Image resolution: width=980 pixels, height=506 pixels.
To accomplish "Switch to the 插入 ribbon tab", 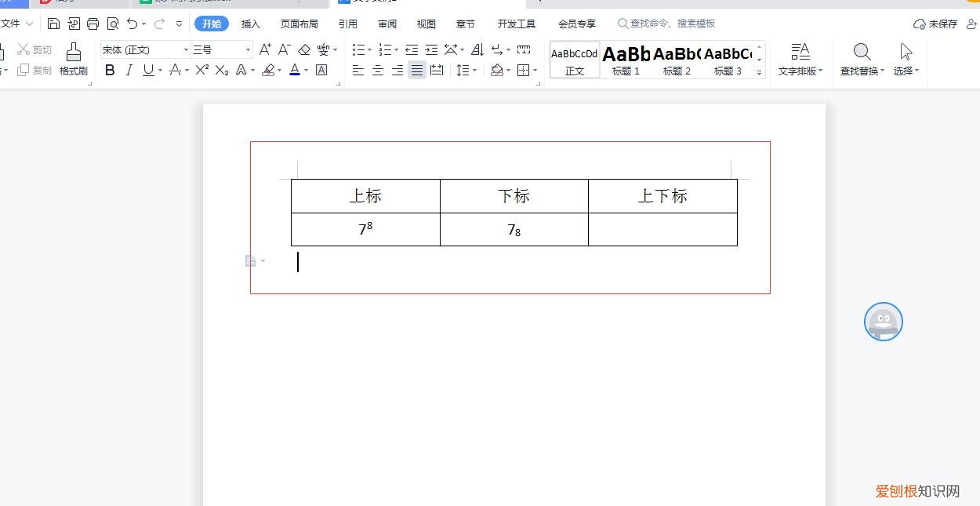I will tap(250, 24).
